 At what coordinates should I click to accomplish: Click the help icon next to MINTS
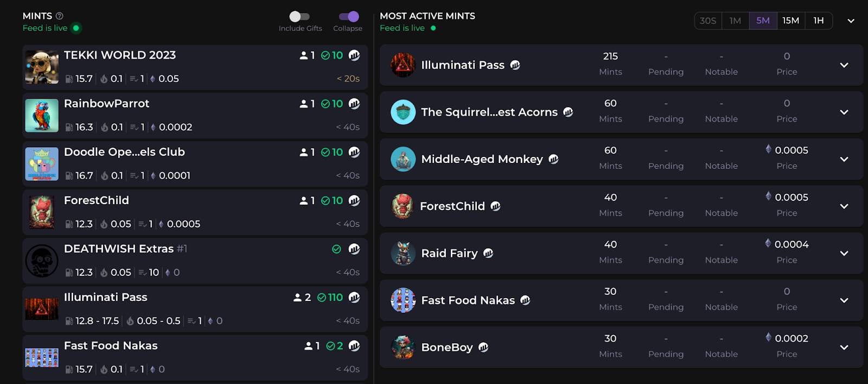[60, 16]
